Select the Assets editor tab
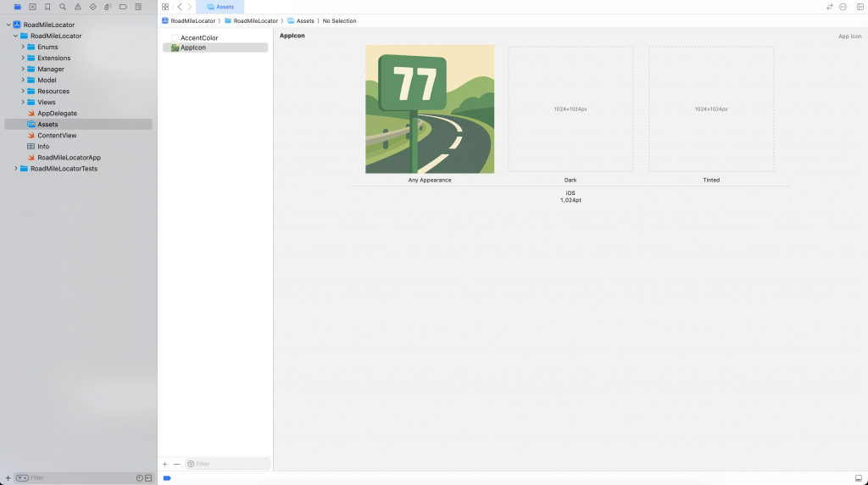 220,7
